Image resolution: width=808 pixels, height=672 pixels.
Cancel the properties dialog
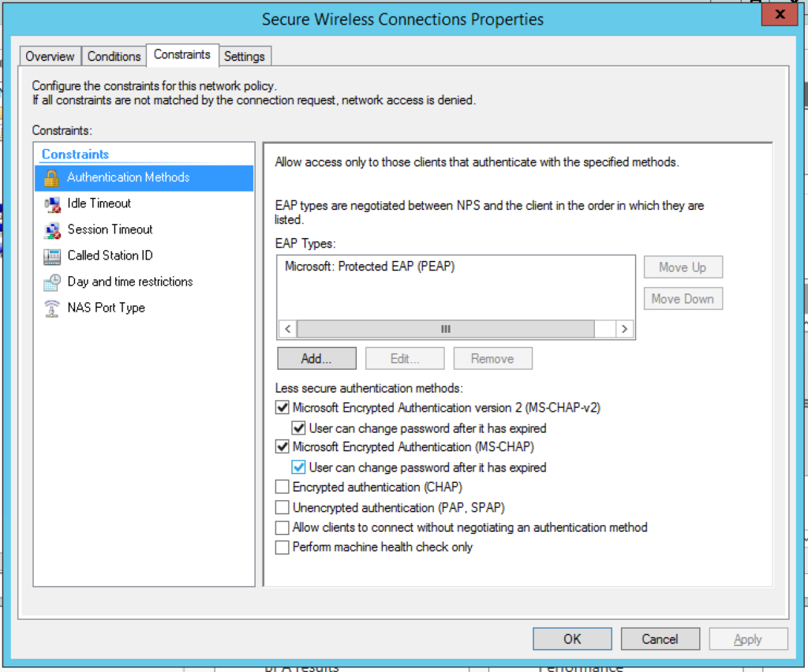pos(660,638)
